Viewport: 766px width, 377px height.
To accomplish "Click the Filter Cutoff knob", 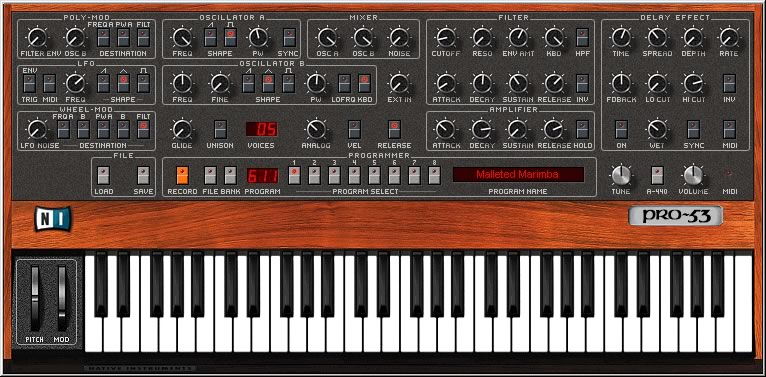I will pos(446,38).
